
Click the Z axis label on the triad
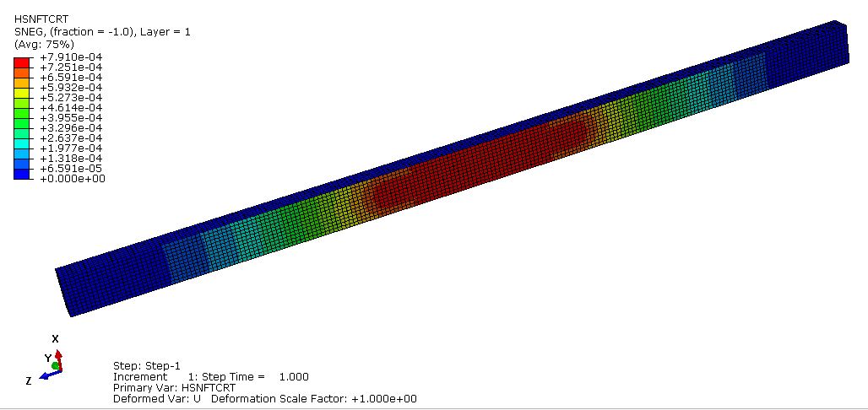[28, 381]
